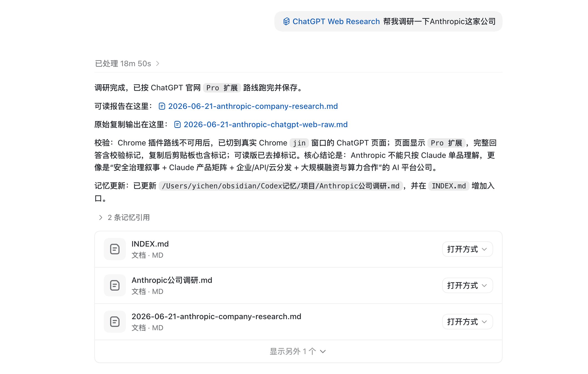
Task: Click the memory citations count label text
Action: pos(129,217)
